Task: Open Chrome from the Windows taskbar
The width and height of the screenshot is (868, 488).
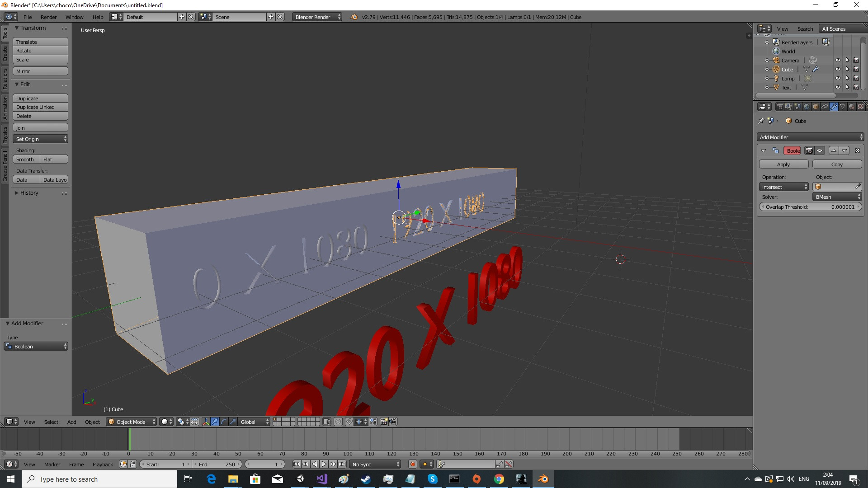Action: coord(499,479)
